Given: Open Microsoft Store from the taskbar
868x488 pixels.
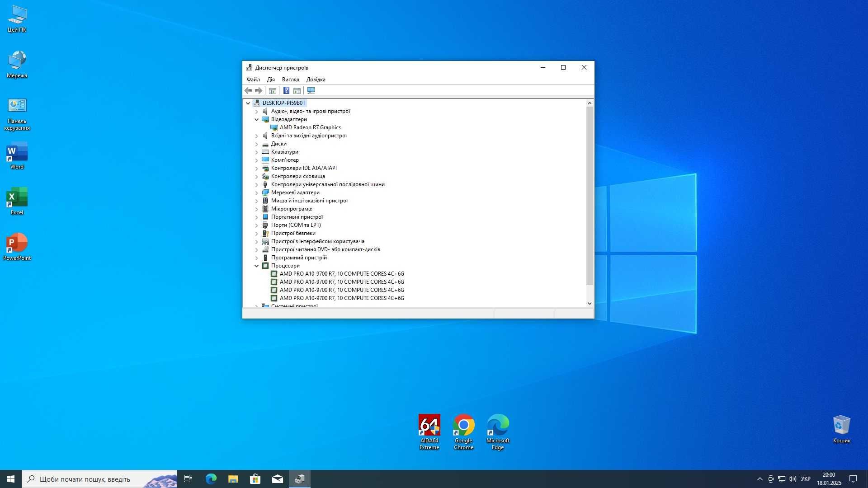Looking at the screenshot, I should tap(255, 479).
